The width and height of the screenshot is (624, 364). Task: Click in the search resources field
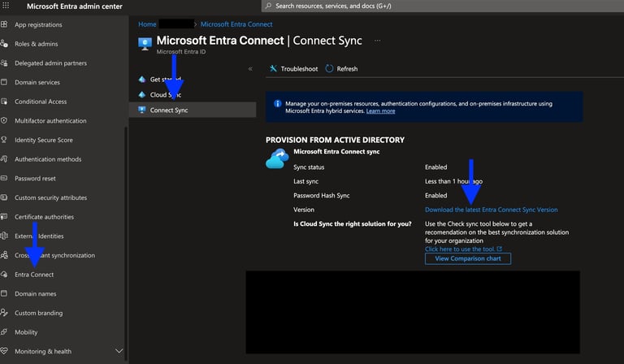443,6
